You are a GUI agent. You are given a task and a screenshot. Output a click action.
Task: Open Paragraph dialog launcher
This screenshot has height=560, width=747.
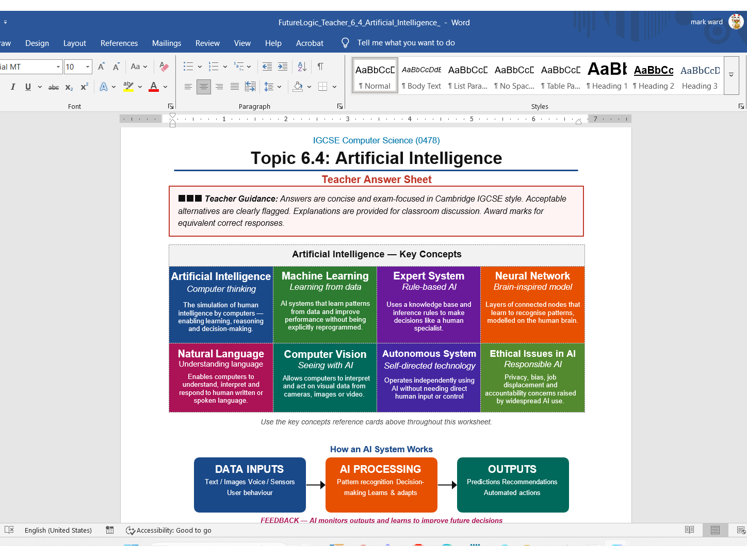tap(340, 106)
